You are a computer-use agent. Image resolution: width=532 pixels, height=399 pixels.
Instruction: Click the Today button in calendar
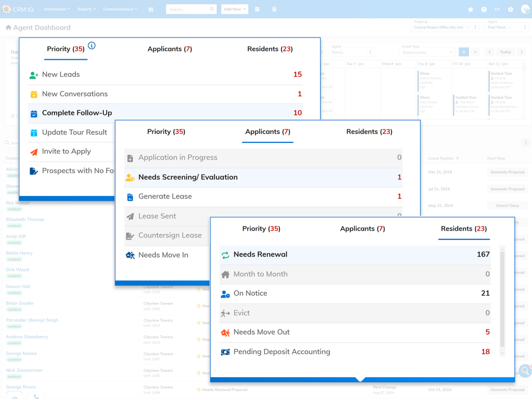click(505, 52)
